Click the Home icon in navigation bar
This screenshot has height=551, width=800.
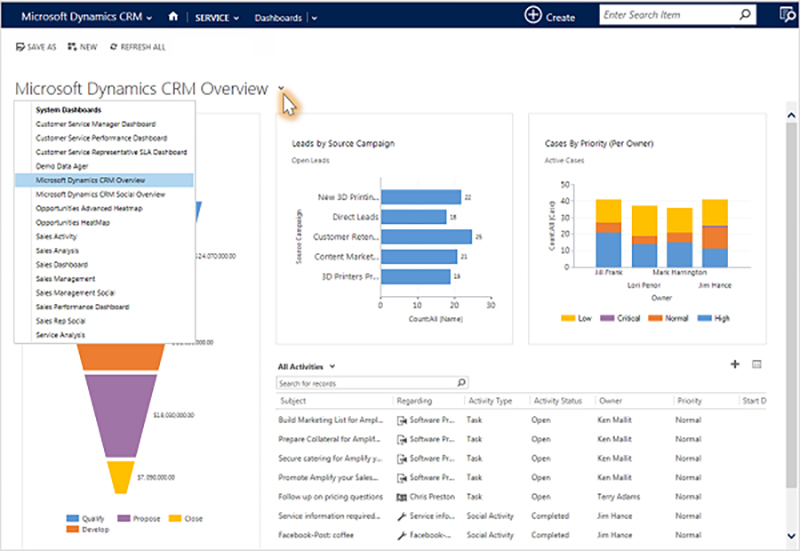(174, 16)
